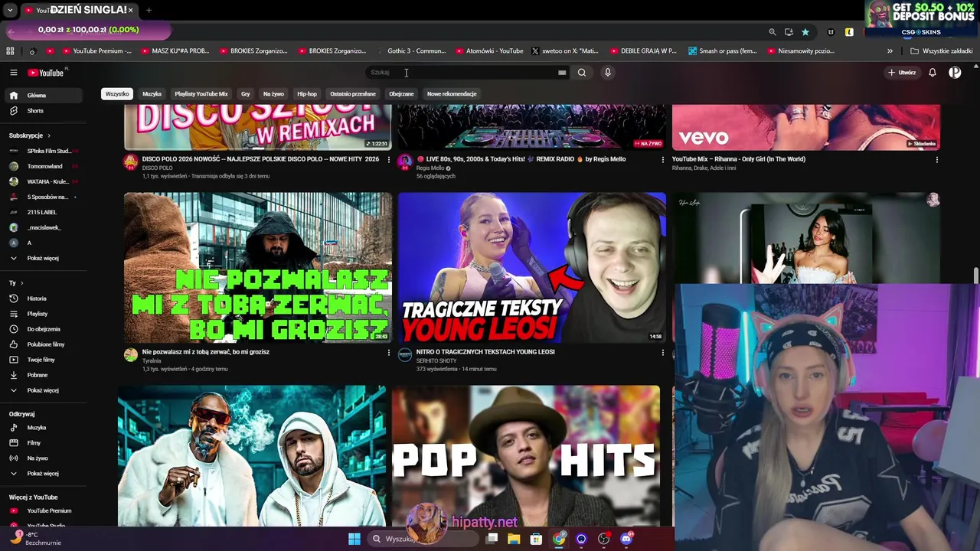Open YouTube notifications bell
Viewport: 980px width, 551px height.
point(933,73)
